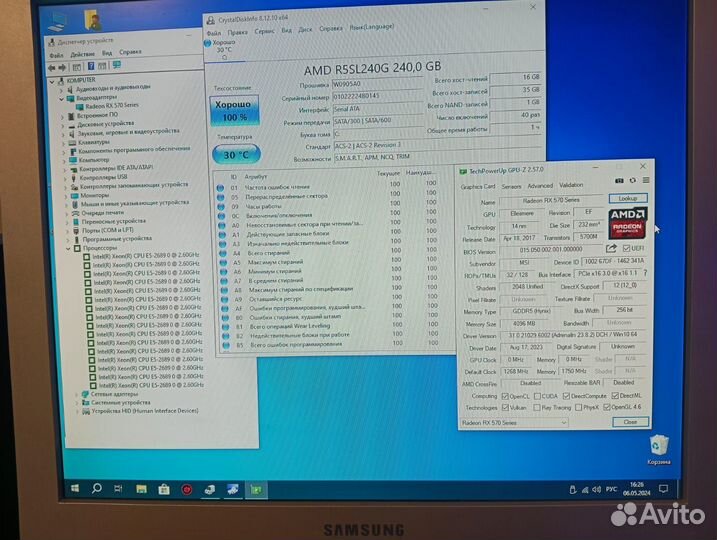Toggle the UEFI checkbox in GPU-Z
The height and width of the screenshot is (540, 717).
tap(626, 248)
